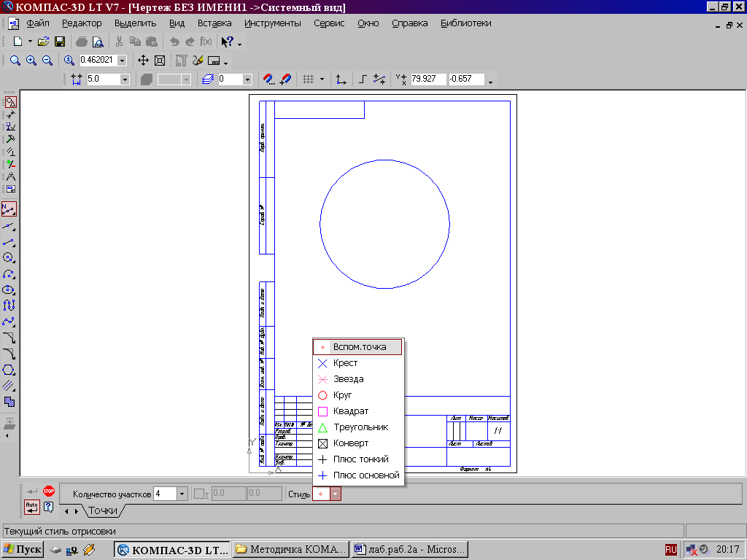This screenshot has width=747, height=560.
Task: Expand the grid options arrow
Action: 322,79
